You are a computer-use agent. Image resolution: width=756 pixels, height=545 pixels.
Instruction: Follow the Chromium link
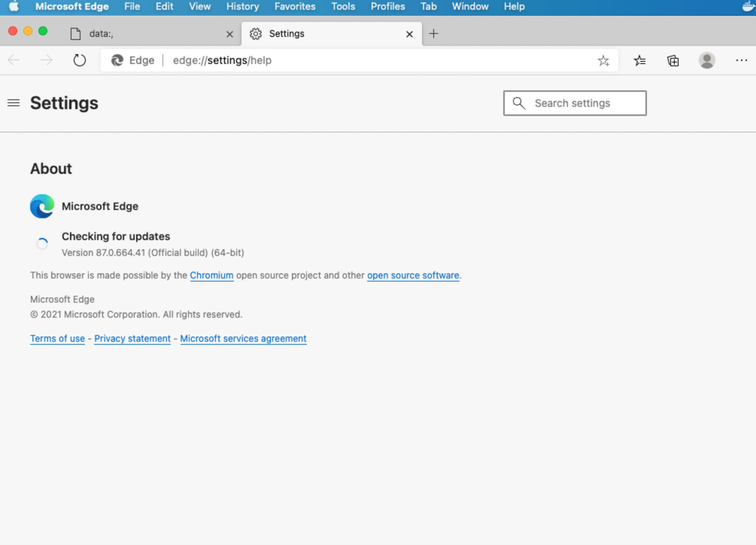tap(211, 275)
